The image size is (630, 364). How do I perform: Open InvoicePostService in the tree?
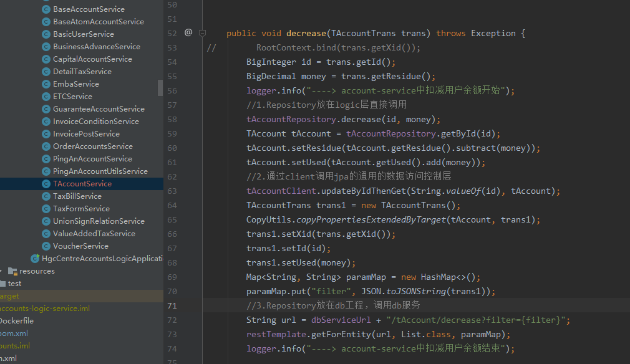86,133
